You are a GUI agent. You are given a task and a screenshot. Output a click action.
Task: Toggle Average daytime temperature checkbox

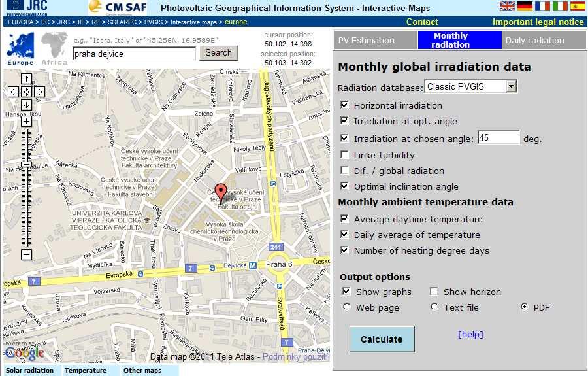pyautogui.click(x=344, y=218)
